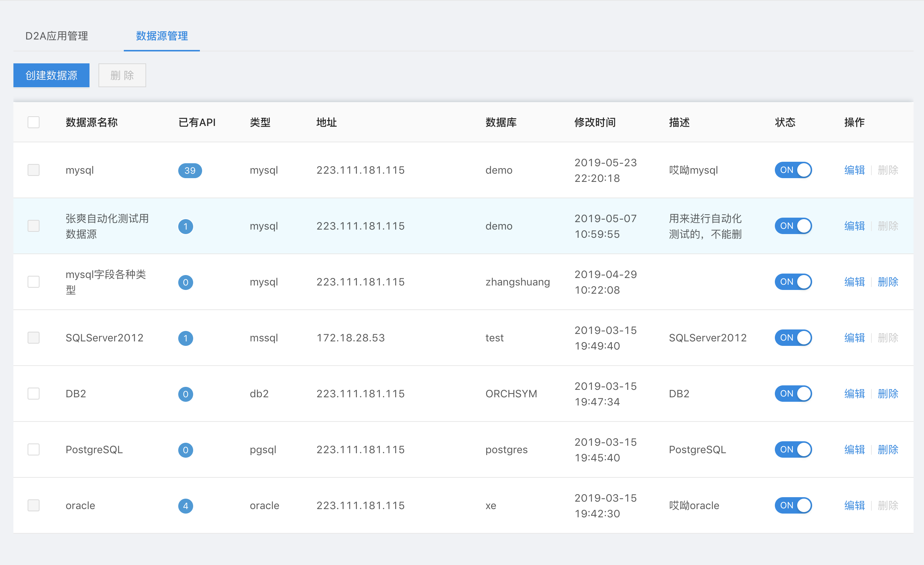Click the 删除 button next to 创建数据源
924x565 pixels.
click(x=122, y=75)
